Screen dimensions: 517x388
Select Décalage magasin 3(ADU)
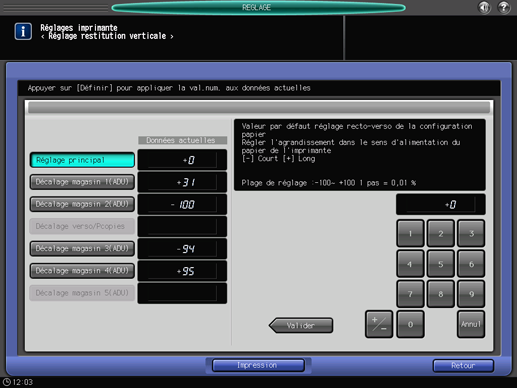pos(82,248)
